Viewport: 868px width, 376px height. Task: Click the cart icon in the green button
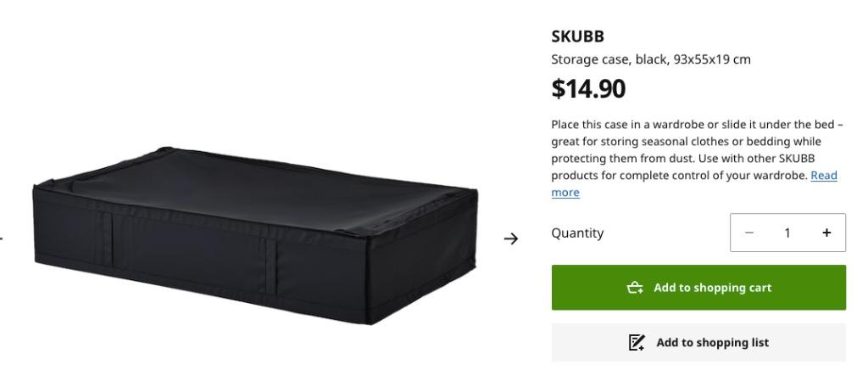pyautogui.click(x=634, y=288)
